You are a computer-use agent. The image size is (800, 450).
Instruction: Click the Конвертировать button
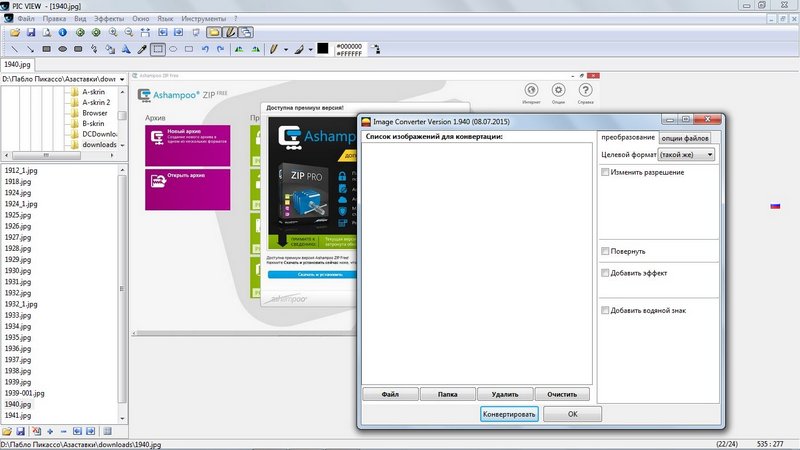509,414
